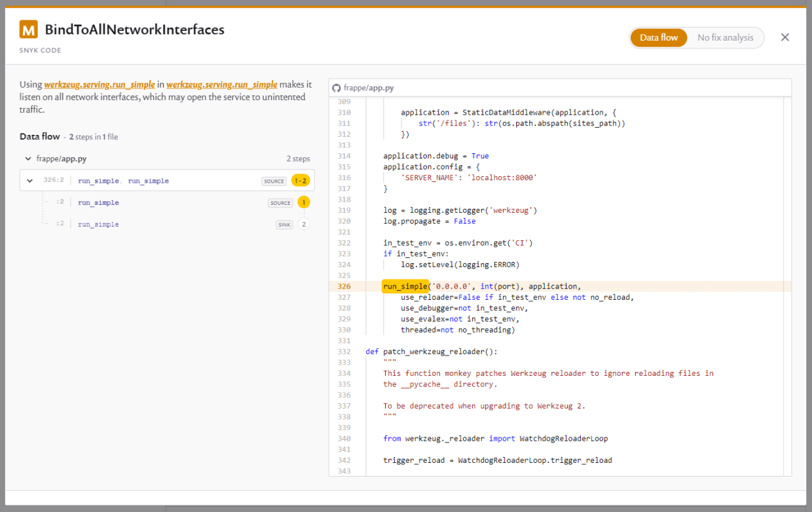The height and width of the screenshot is (512, 812).
Task: Click 'threaded=not no_threading' on line 330
Action: (x=458, y=330)
